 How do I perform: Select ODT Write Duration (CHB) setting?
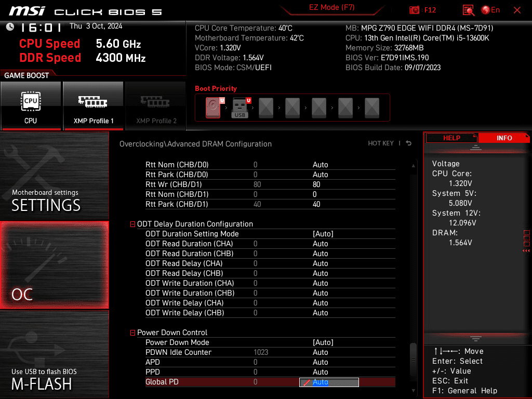click(x=270, y=293)
